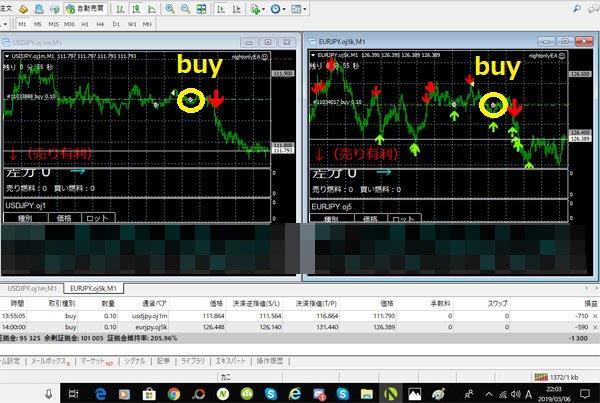This screenshot has width=600, height=403.
Task: Open Task View from the taskbar
Action: pos(74,394)
